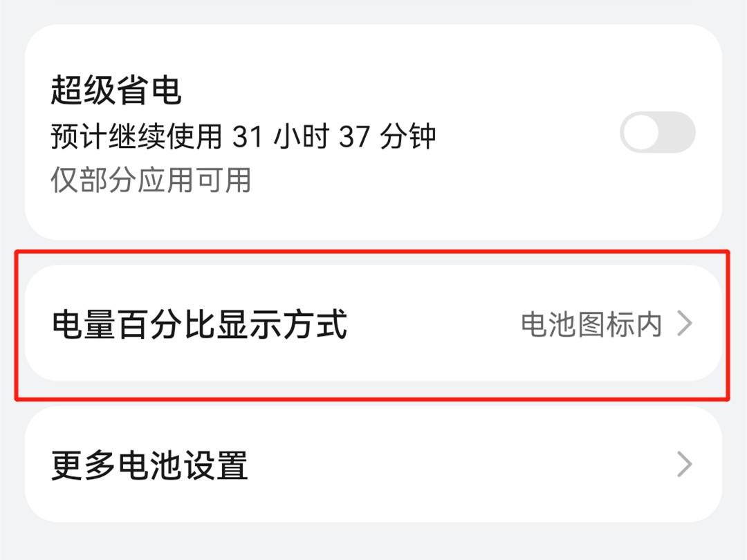Toggle the 超级省电 switch
This screenshot has width=747, height=560.
point(658,132)
